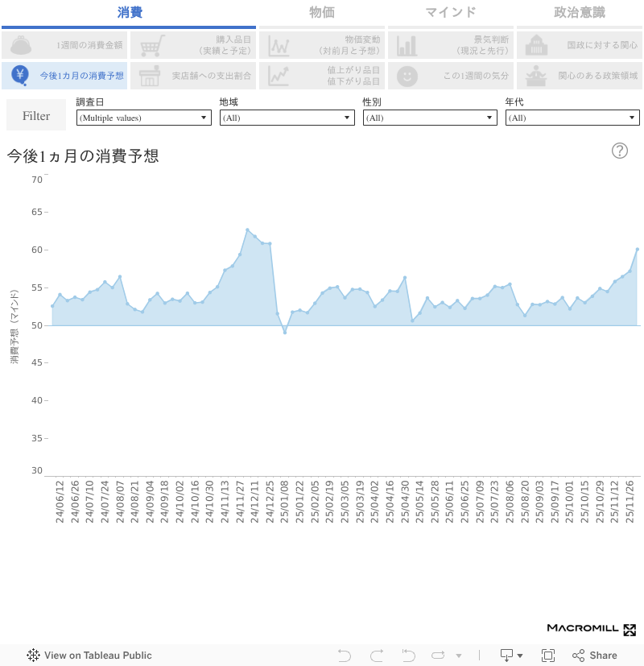Expand the 調査日 dropdown
This screenshot has width=644, height=666.
(144, 118)
